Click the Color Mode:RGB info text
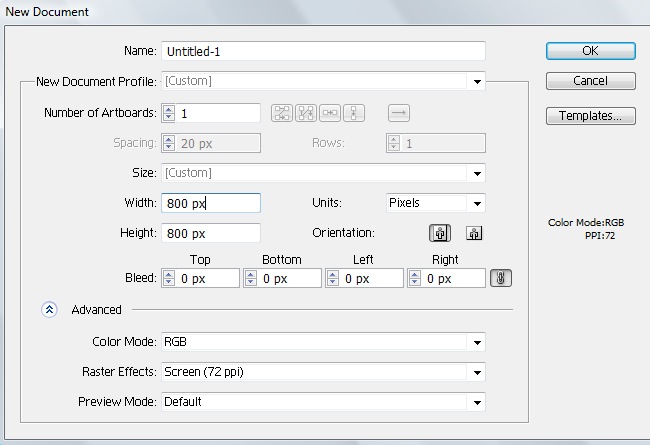The image size is (650, 445). pyautogui.click(x=586, y=223)
